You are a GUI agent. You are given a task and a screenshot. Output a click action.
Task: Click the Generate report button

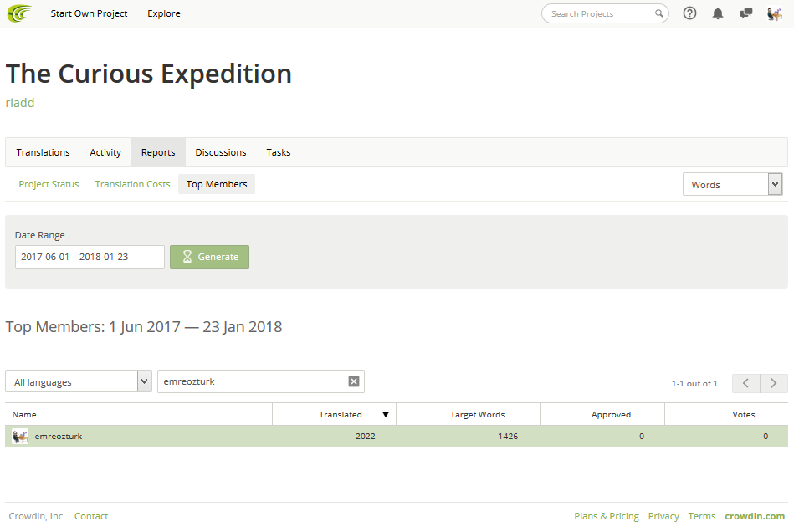click(x=210, y=257)
